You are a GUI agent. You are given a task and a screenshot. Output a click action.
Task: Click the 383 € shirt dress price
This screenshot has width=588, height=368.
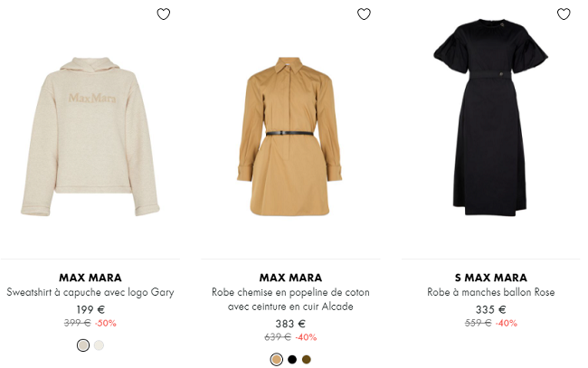pyautogui.click(x=290, y=324)
